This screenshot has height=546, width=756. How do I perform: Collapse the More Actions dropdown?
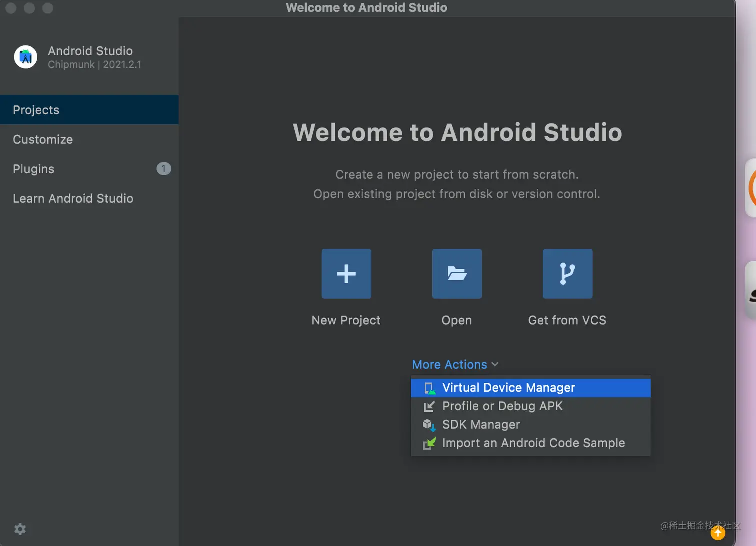coord(455,364)
